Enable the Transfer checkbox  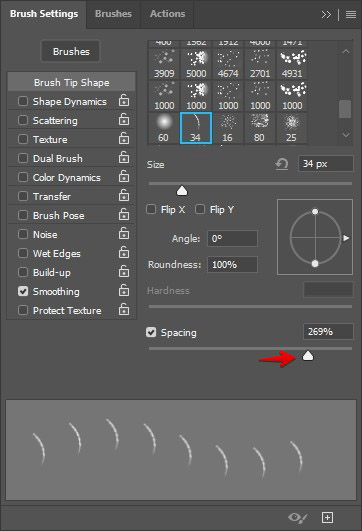(23, 196)
